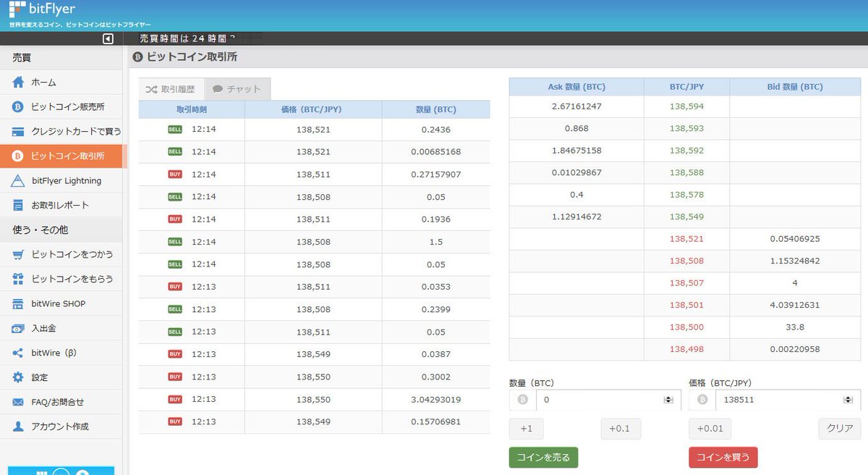Click the BUY badge on the 3.04293019 row
The width and height of the screenshot is (868, 475).
175,399
